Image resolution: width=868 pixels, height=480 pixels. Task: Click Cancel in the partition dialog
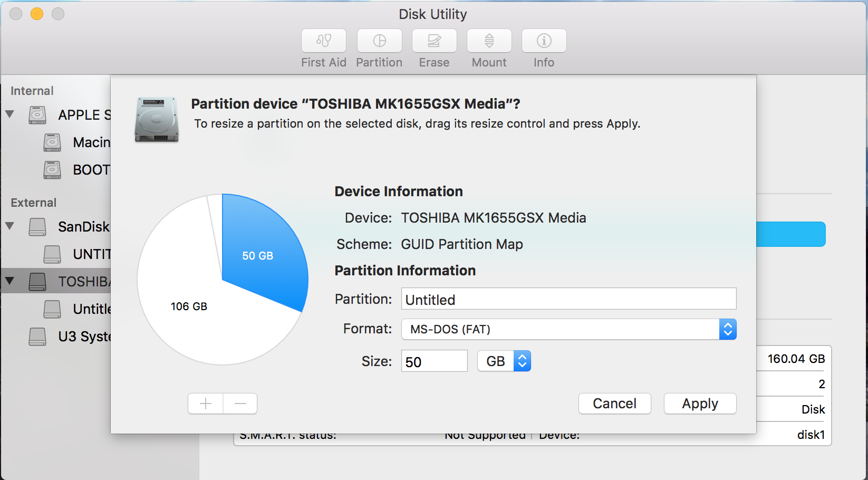point(615,404)
